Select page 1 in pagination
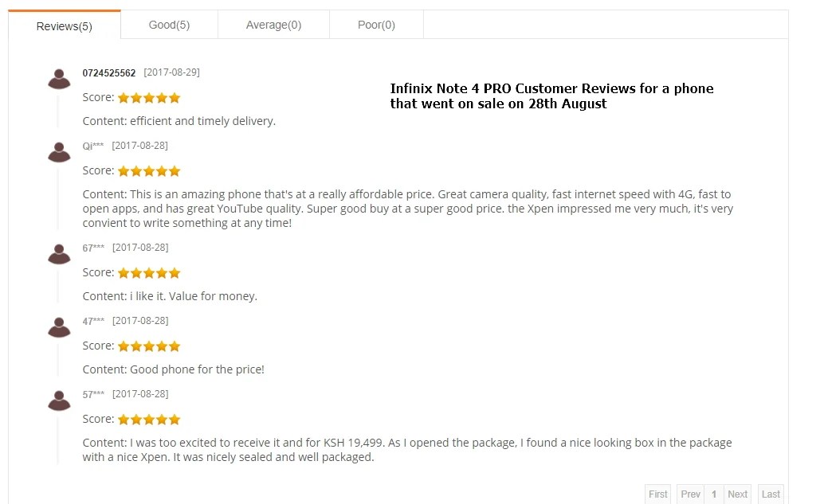Image resolution: width=824 pixels, height=504 pixels. pos(714,494)
